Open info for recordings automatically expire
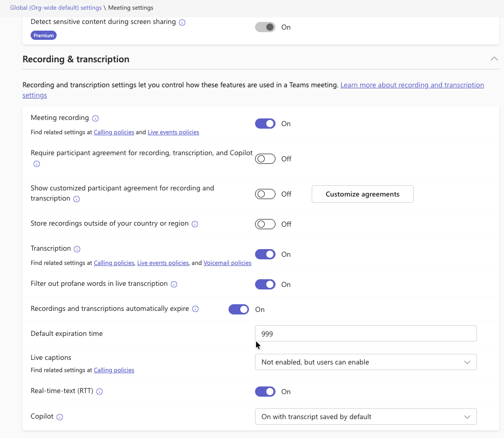This screenshot has height=438, width=504. (x=195, y=309)
